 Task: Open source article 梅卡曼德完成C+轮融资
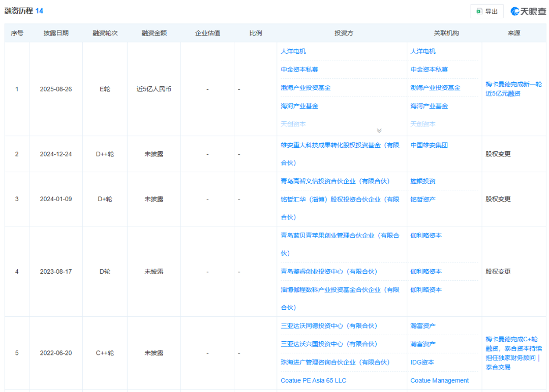click(513, 353)
